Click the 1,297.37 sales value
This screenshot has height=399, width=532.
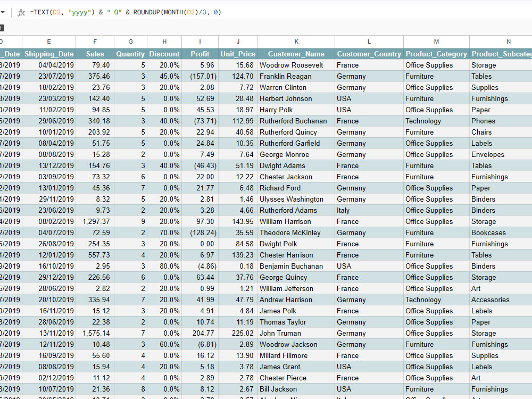(x=95, y=221)
